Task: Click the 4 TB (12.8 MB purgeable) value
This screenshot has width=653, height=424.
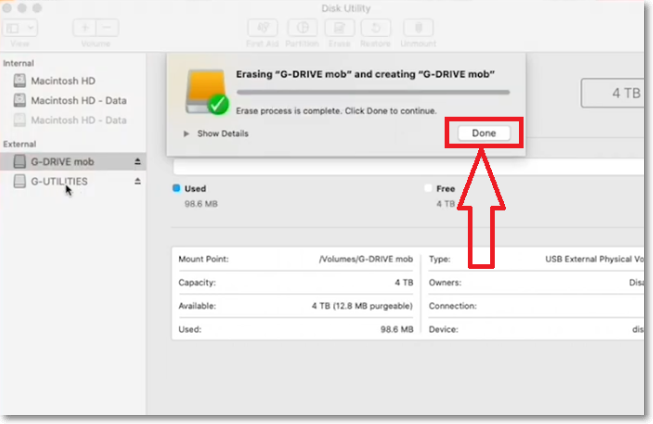Action: coord(362,306)
